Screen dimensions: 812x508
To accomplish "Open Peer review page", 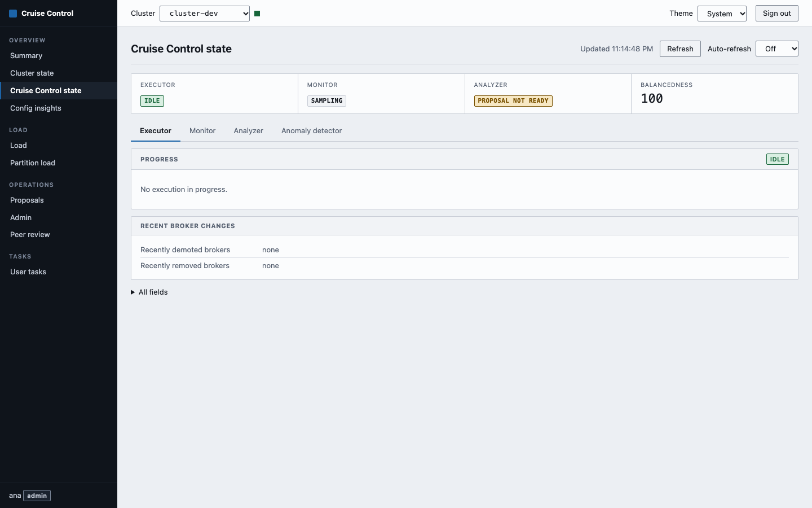I will point(59,235).
